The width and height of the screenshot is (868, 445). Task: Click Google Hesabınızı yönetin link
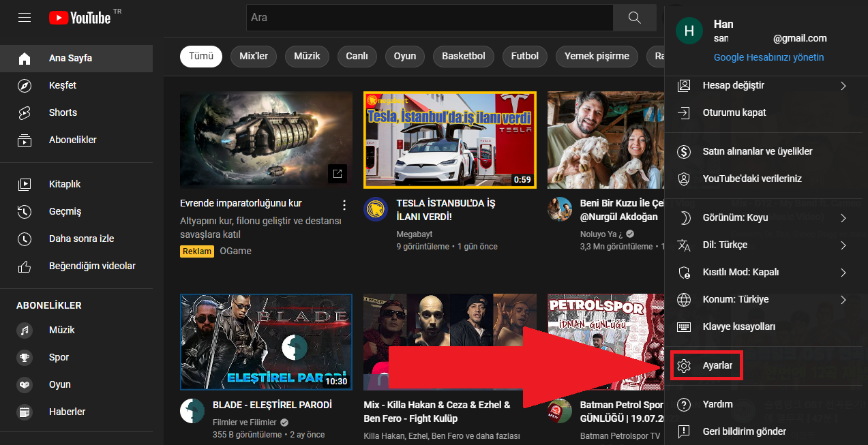point(768,58)
